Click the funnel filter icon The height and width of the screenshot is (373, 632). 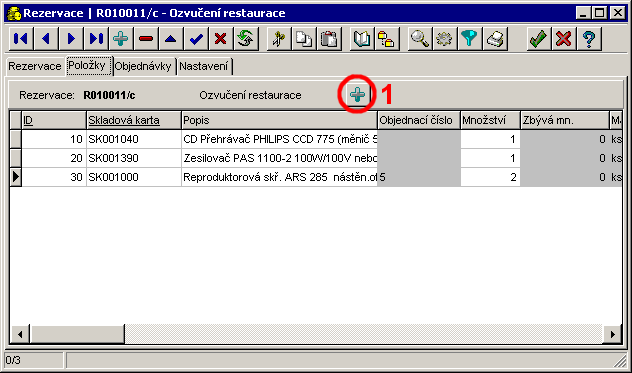tap(469, 39)
